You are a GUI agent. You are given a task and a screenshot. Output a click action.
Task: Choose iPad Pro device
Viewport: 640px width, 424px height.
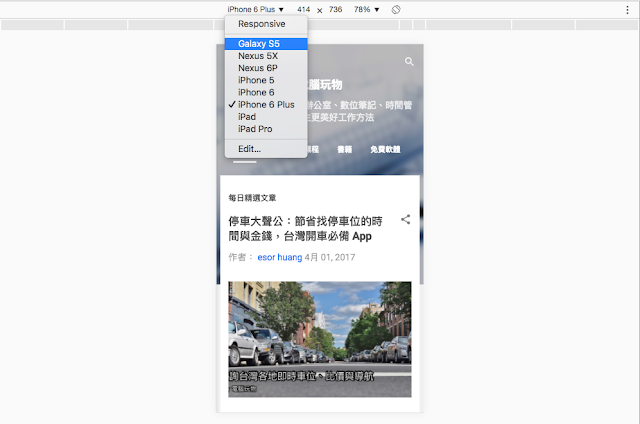point(266,129)
